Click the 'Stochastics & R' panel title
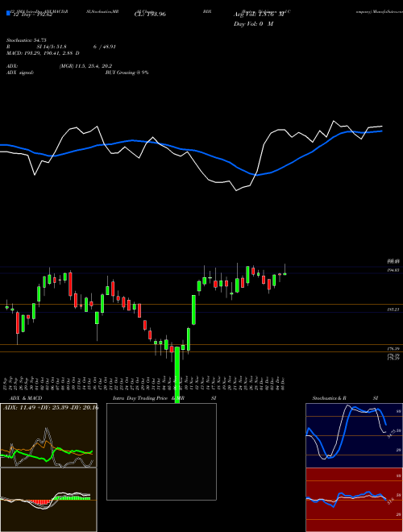The width and height of the screenshot is (403, 532). click(x=330, y=398)
